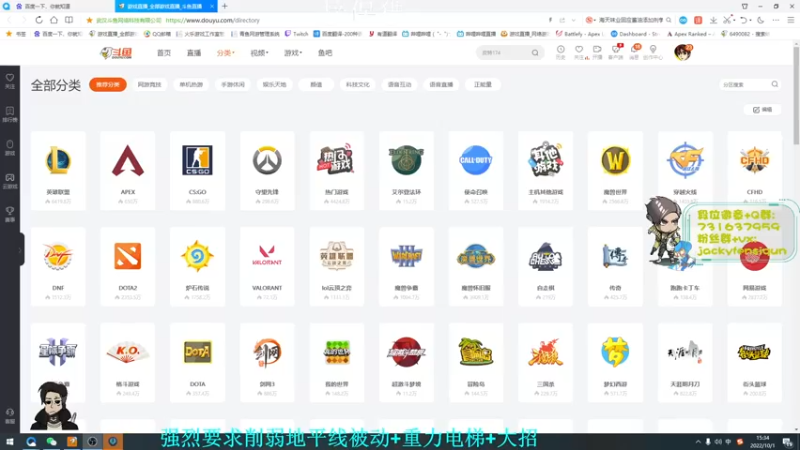Image resolution: width=800 pixels, height=450 pixels.
Task: Open the DNF category
Action: click(x=58, y=266)
